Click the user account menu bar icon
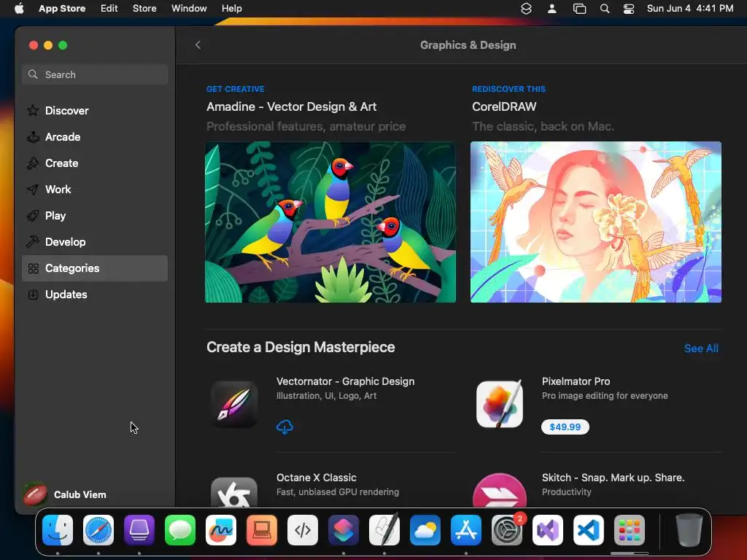 tap(551, 9)
